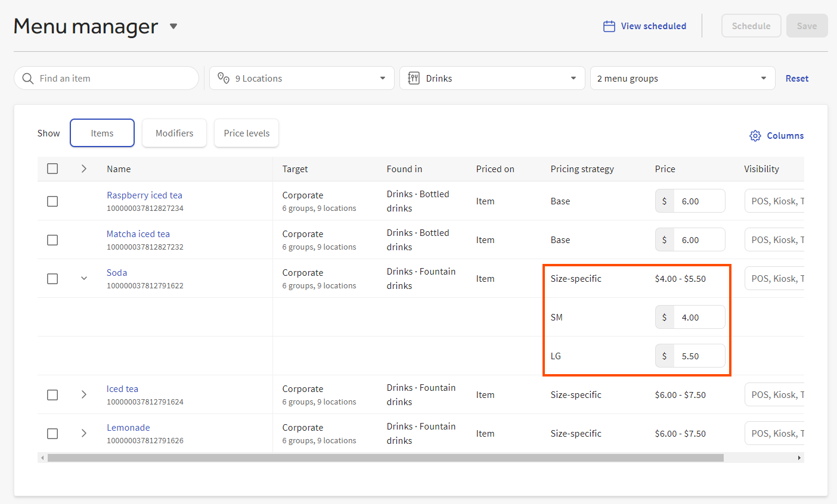
Task: Select the Soda row checkbox
Action: (52, 279)
